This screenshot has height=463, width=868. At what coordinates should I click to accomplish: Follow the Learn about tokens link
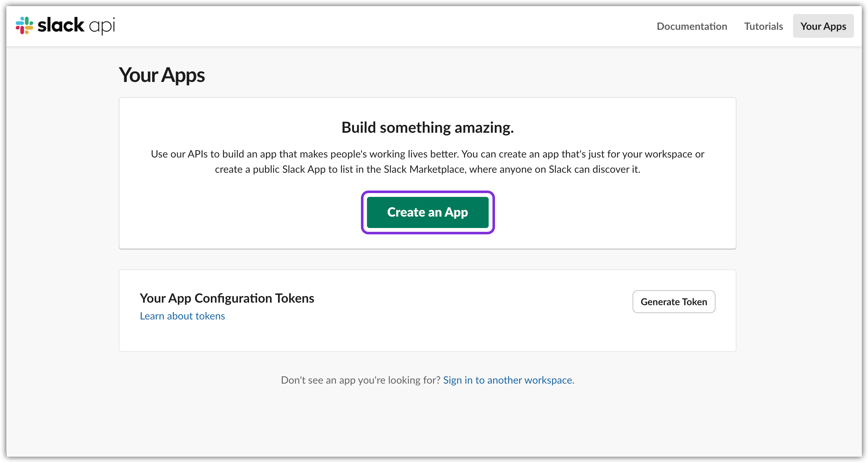pyautogui.click(x=182, y=316)
